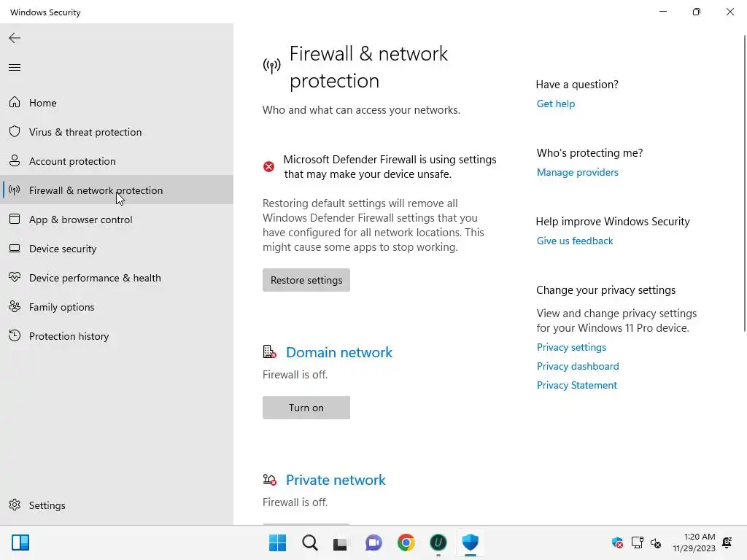Screen dimensions: 747x560
Task: Click the back arrow icon
Action: point(15,38)
